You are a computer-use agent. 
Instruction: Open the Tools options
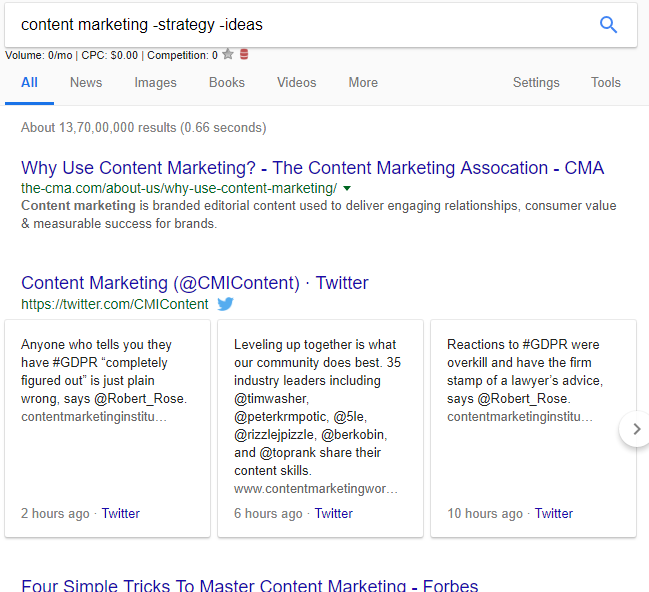pos(605,83)
